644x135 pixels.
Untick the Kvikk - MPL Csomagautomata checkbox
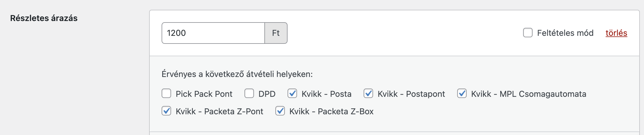click(462, 94)
